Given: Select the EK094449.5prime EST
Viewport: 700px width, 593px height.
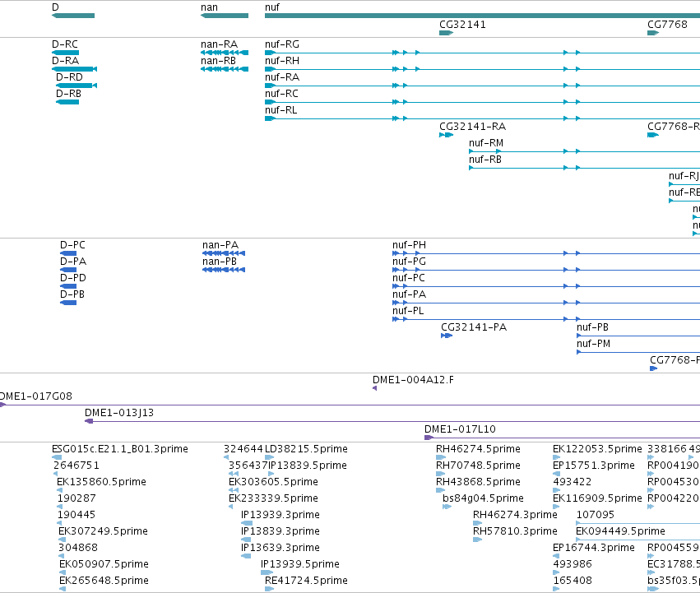Looking at the screenshot, I should point(638,540).
